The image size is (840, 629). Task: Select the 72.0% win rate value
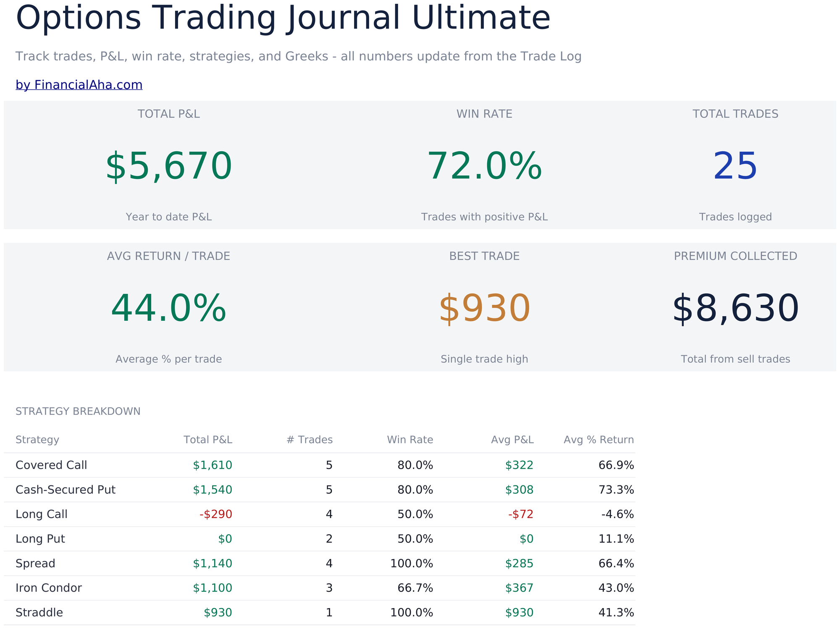point(484,167)
